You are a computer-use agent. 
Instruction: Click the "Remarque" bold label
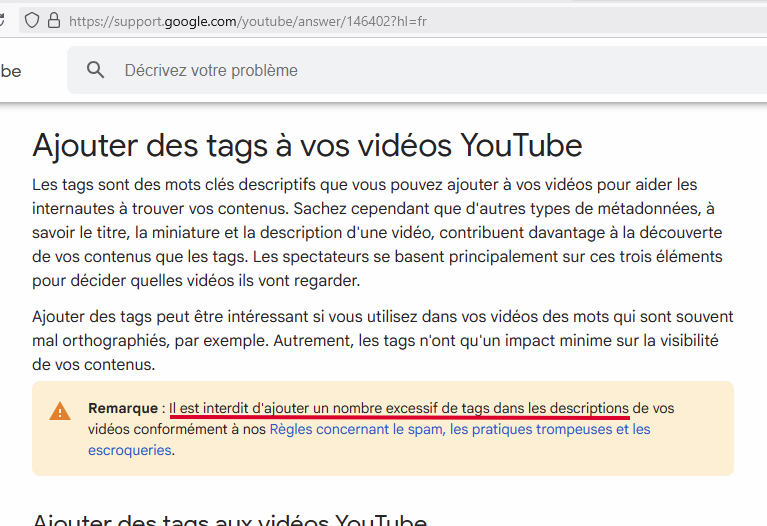(x=123, y=408)
